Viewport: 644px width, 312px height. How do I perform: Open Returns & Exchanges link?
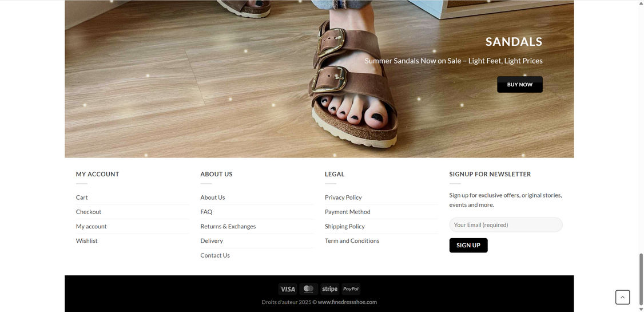(228, 227)
